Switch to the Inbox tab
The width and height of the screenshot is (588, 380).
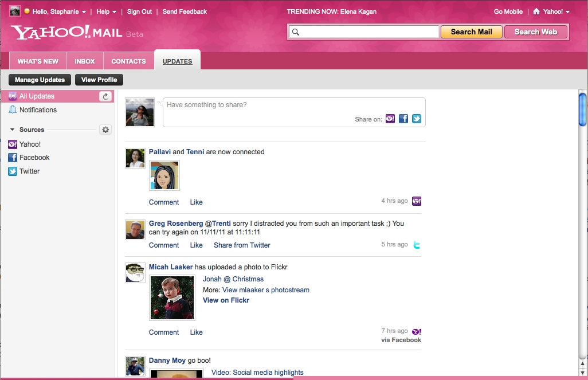(85, 61)
